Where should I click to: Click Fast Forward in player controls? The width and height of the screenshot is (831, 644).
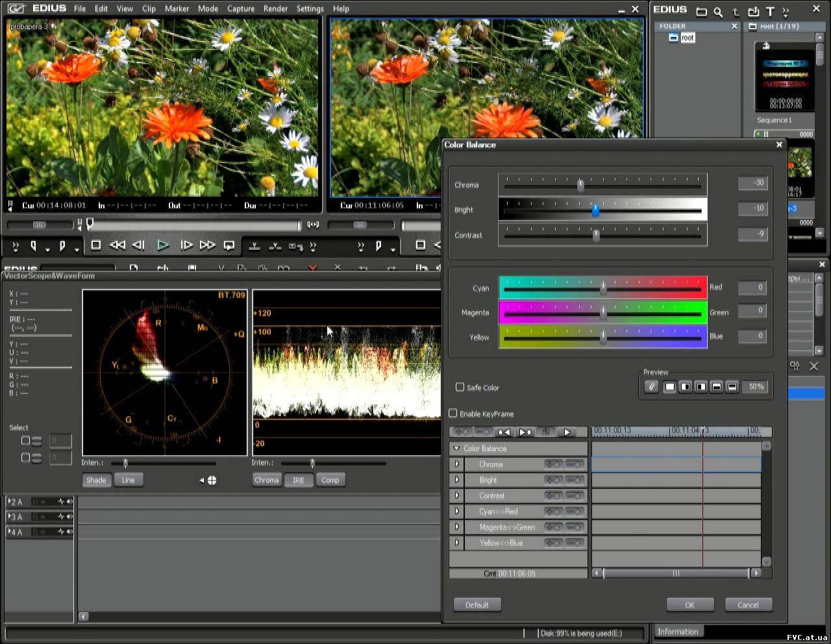pyautogui.click(x=208, y=245)
